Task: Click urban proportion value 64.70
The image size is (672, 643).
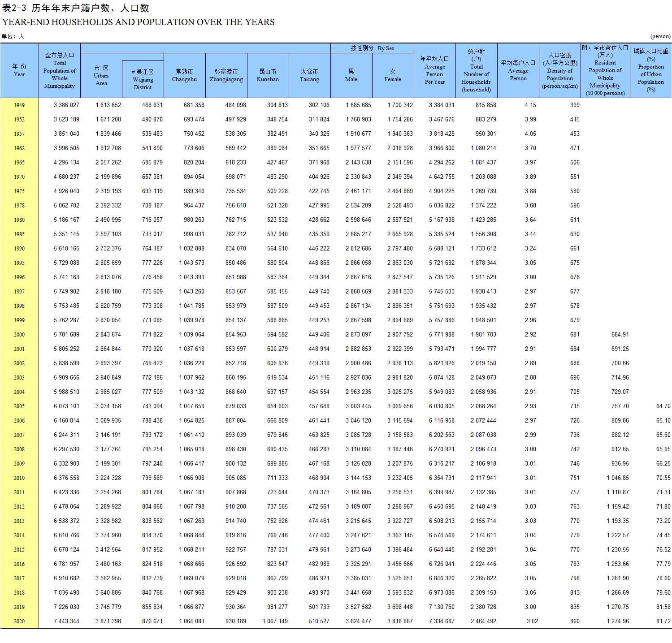Action: pos(663,406)
